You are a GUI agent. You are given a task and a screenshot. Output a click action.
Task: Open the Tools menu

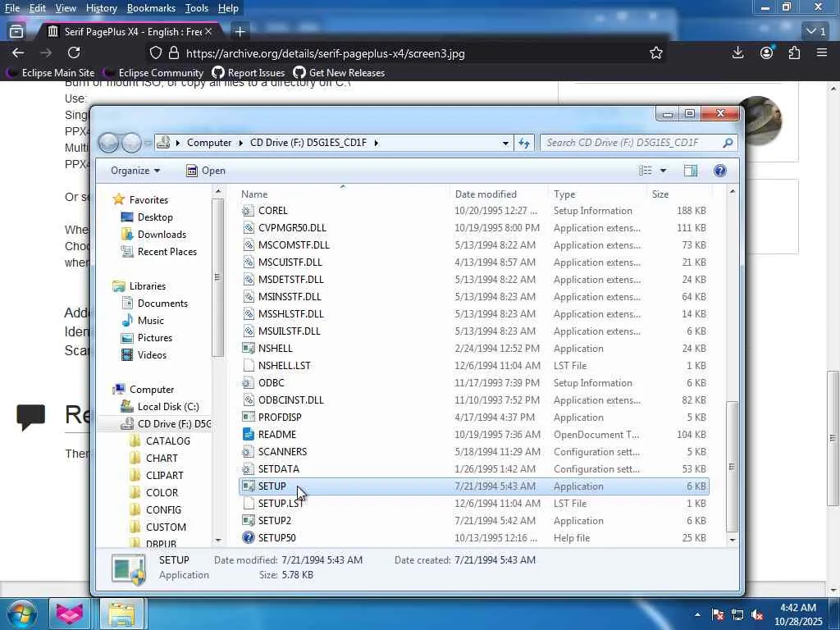(x=197, y=8)
